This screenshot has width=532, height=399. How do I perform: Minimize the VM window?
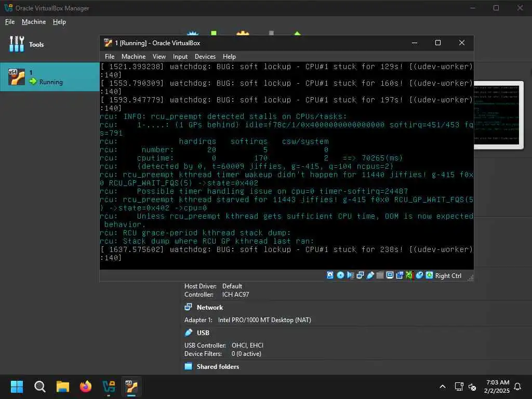pos(415,43)
